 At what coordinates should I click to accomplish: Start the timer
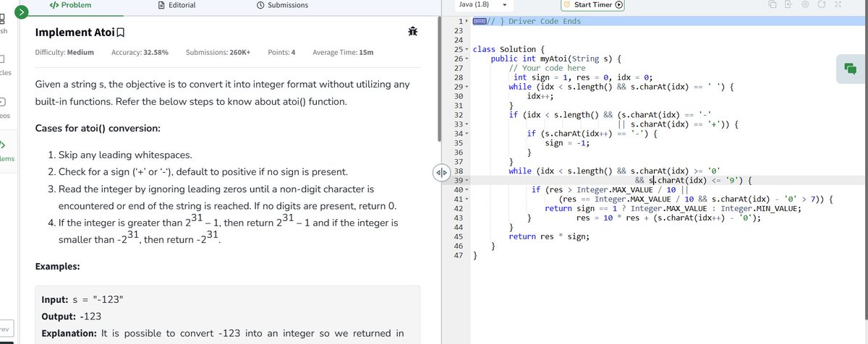[592, 6]
